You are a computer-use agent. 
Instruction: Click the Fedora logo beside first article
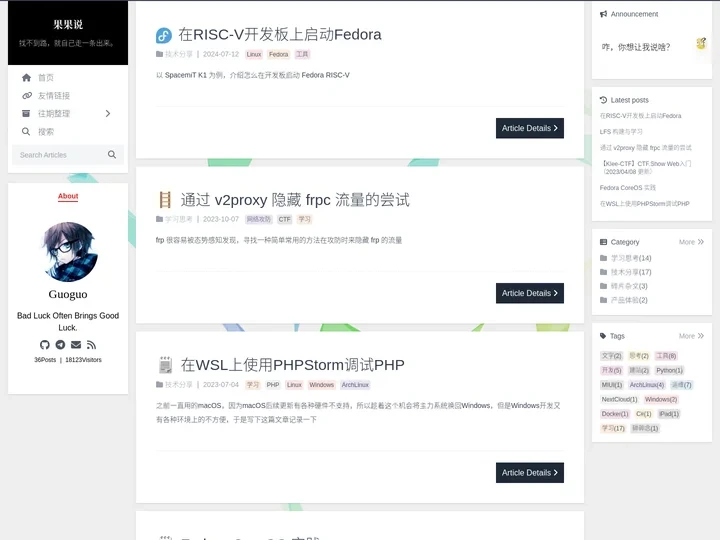pyautogui.click(x=164, y=35)
